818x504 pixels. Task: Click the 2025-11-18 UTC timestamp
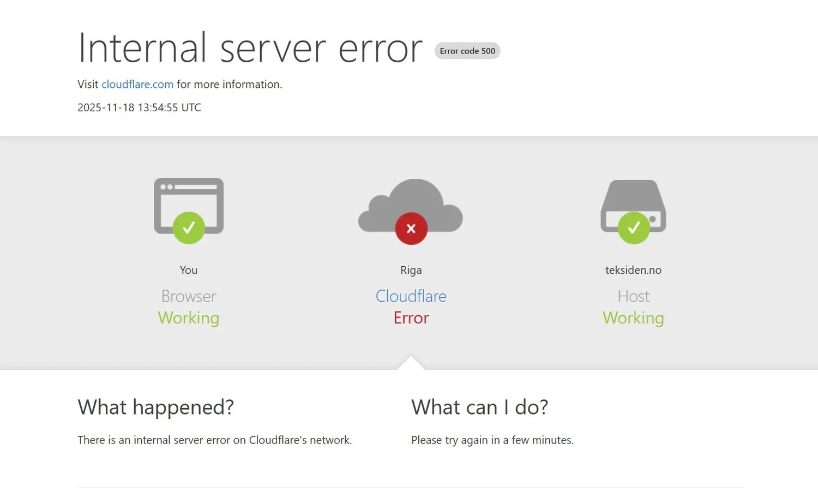click(139, 107)
